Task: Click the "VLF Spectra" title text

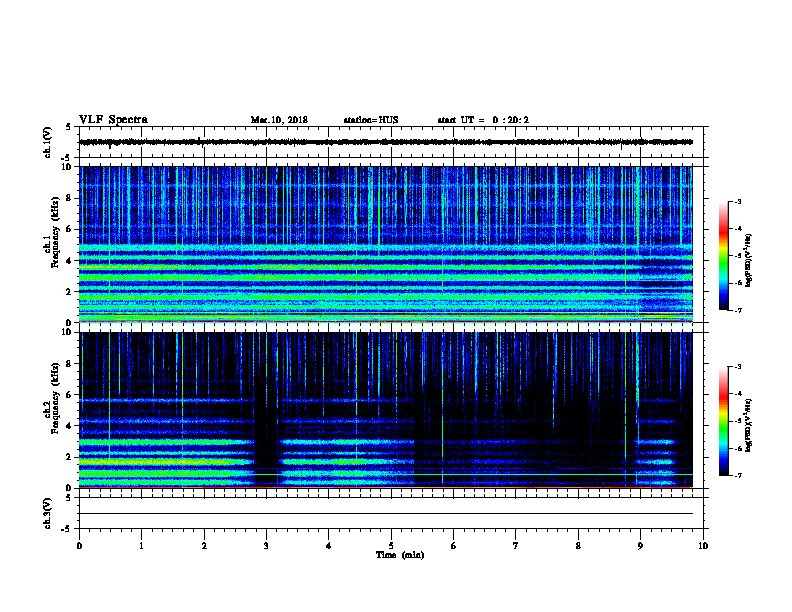Action: coord(113,120)
